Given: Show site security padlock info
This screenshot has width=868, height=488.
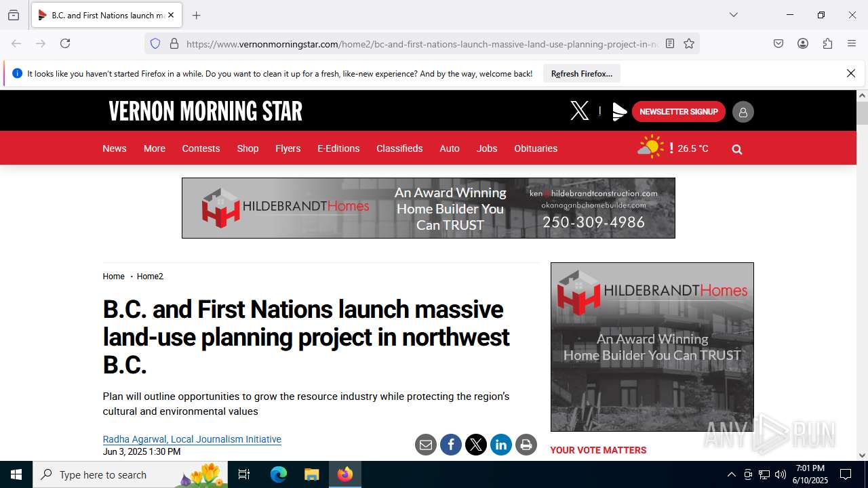Looking at the screenshot, I should 174,43.
